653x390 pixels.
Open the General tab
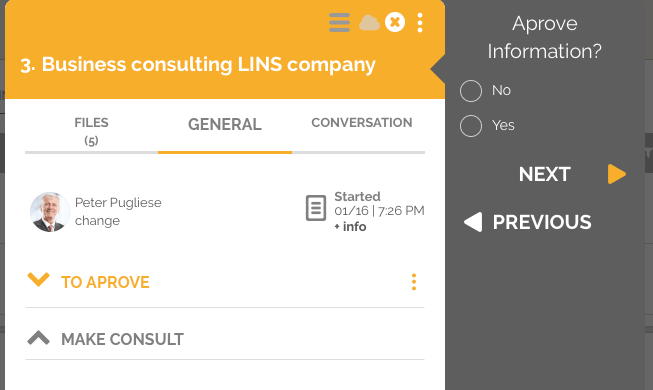pyautogui.click(x=225, y=124)
